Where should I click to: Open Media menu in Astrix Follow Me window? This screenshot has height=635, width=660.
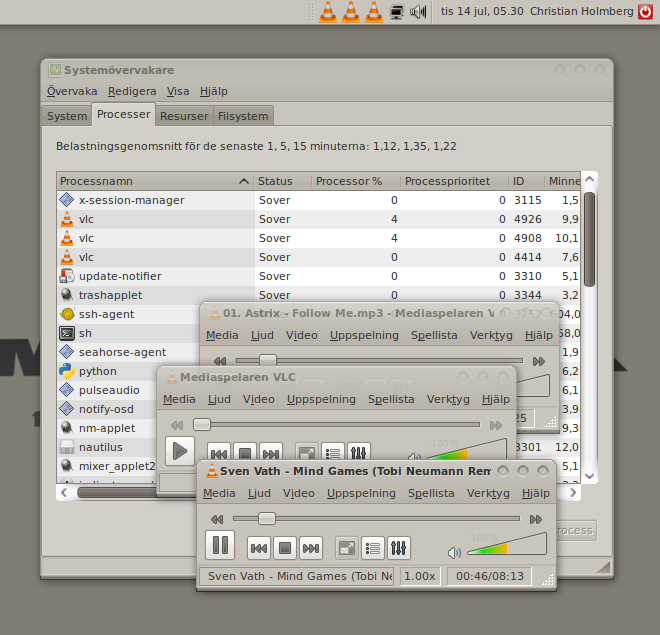coord(222,335)
